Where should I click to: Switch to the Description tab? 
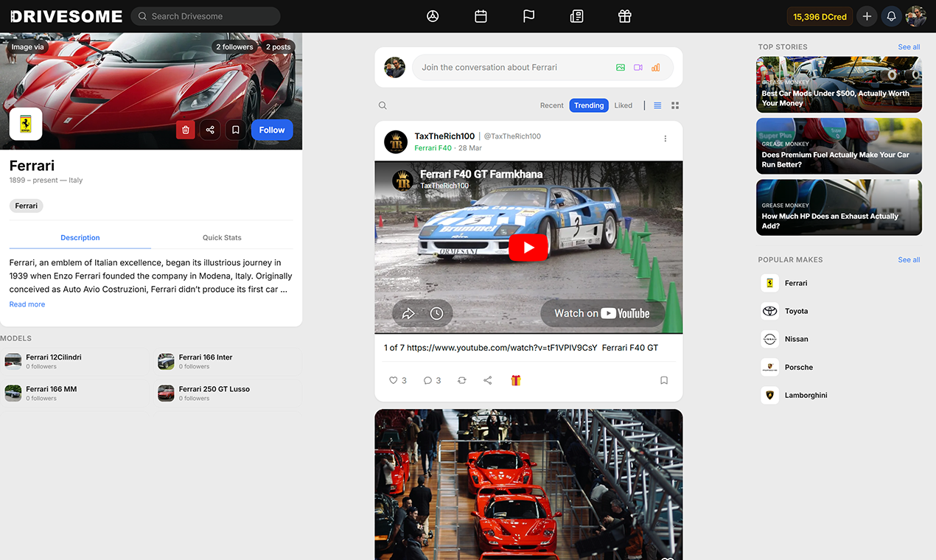[x=80, y=237]
